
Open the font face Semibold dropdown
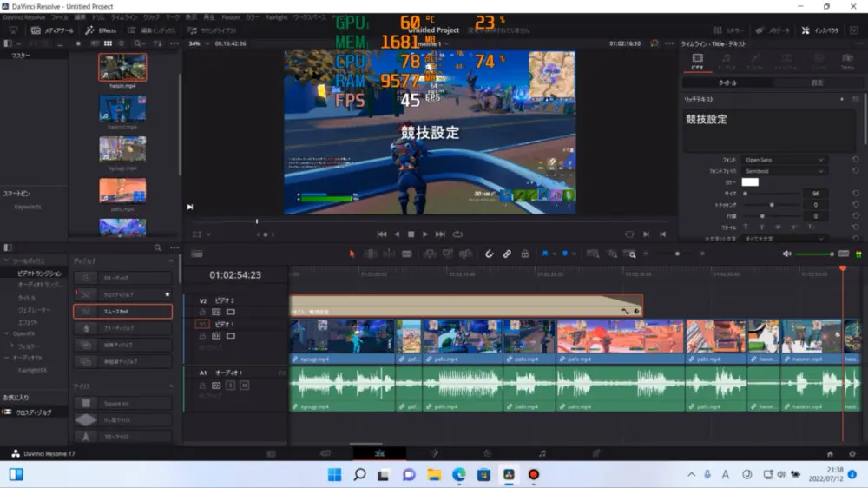(784, 171)
